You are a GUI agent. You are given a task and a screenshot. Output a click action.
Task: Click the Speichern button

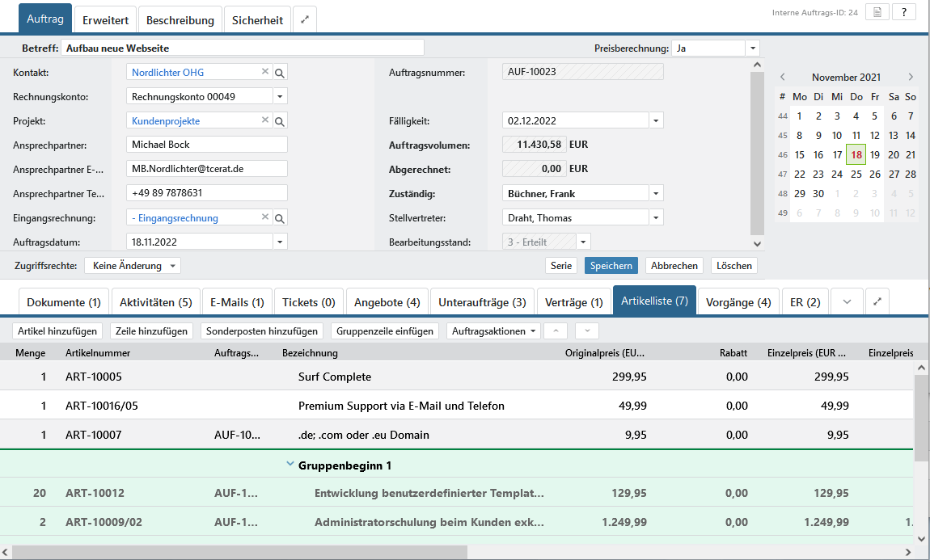[x=611, y=266]
